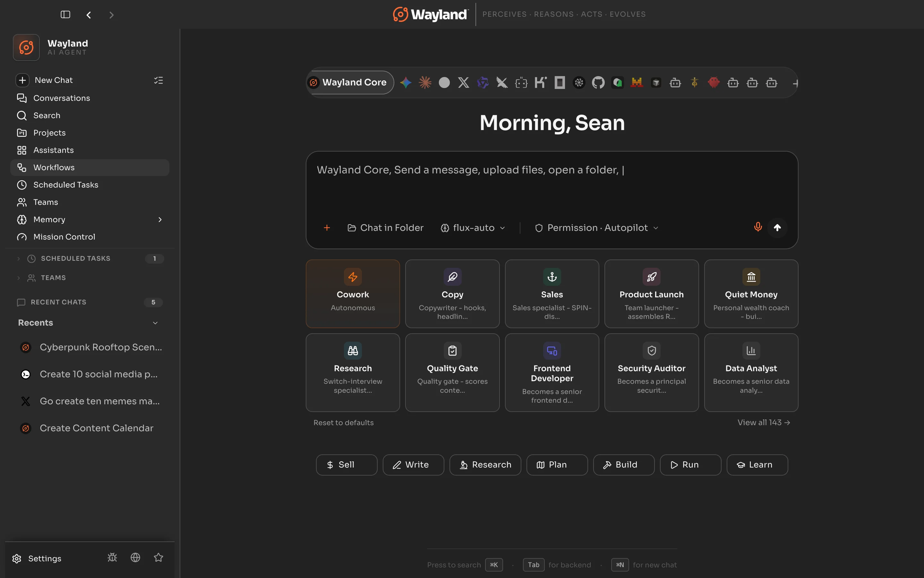Select the Kimi K backend icon
This screenshot has height=578, width=924.
[540, 83]
